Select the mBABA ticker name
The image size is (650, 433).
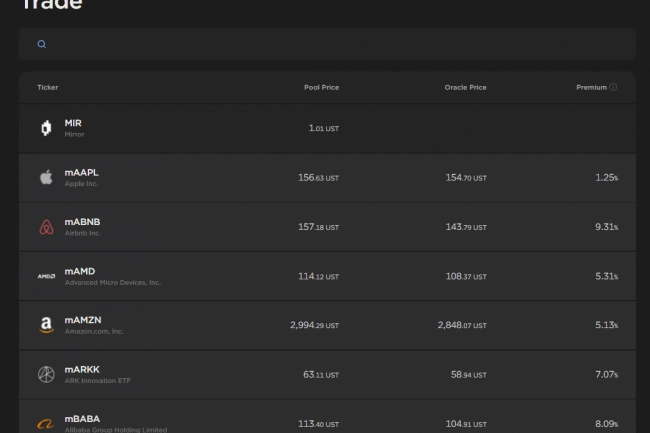click(x=82, y=418)
